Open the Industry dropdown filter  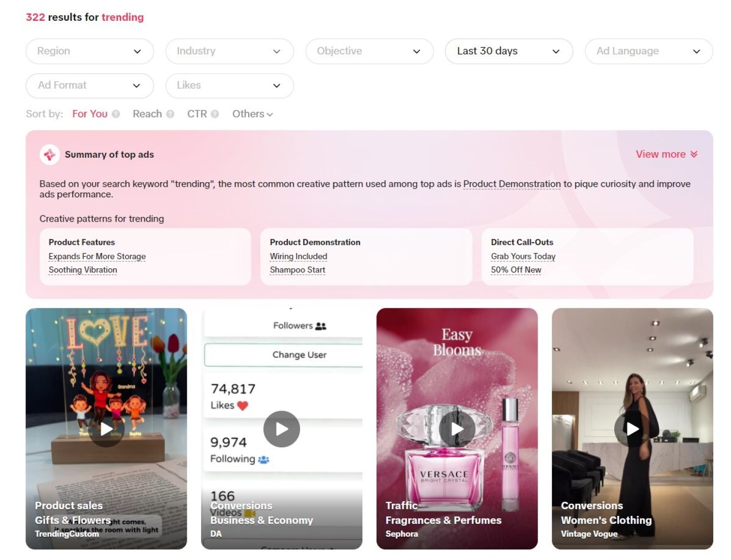tap(229, 51)
